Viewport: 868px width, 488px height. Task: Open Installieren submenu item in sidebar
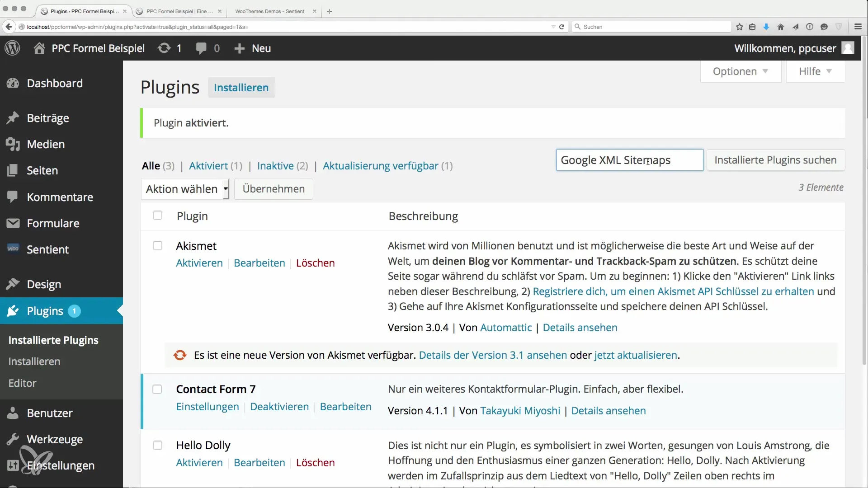tap(34, 361)
